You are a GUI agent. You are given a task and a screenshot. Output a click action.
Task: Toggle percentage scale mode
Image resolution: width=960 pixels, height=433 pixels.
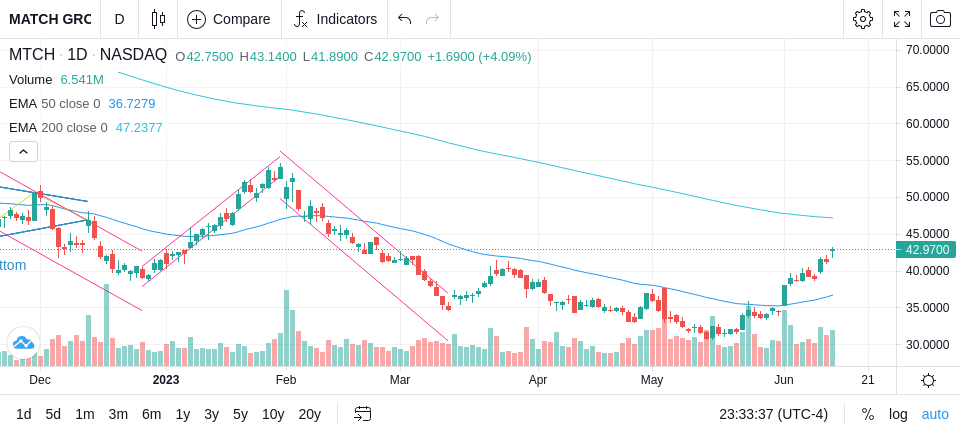pyautogui.click(x=868, y=415)
